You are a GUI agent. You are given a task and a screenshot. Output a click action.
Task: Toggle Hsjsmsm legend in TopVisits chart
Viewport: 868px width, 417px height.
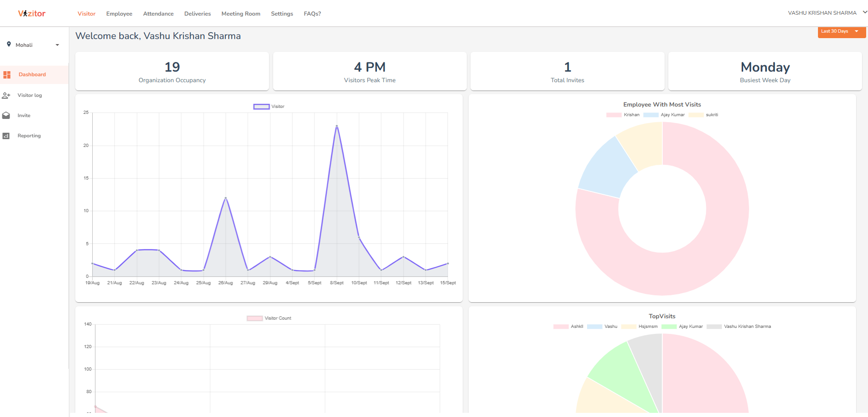639,327
